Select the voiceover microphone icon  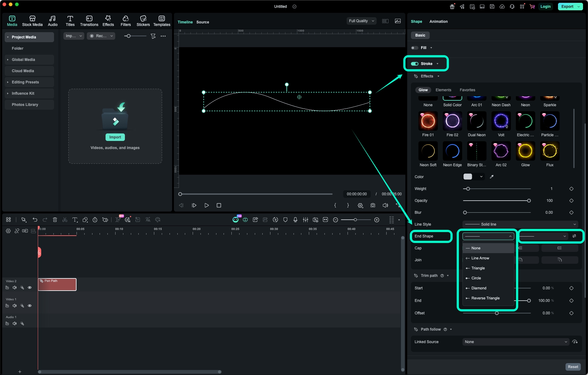295,220
